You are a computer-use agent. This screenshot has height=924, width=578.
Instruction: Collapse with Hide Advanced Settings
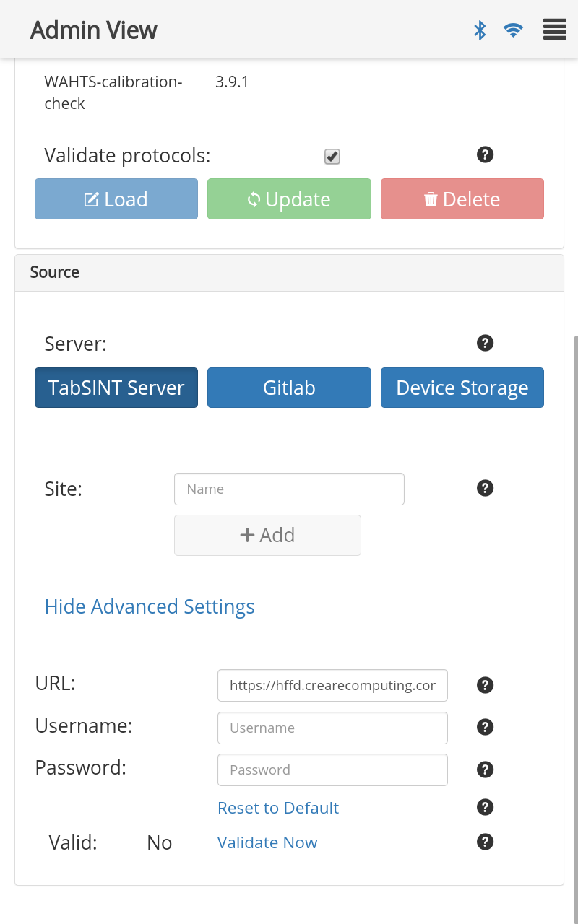(150, 606)
